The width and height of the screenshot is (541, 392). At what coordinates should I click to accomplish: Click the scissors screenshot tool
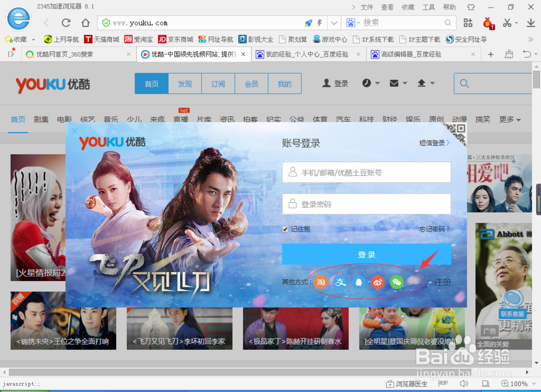click(507, 23)
